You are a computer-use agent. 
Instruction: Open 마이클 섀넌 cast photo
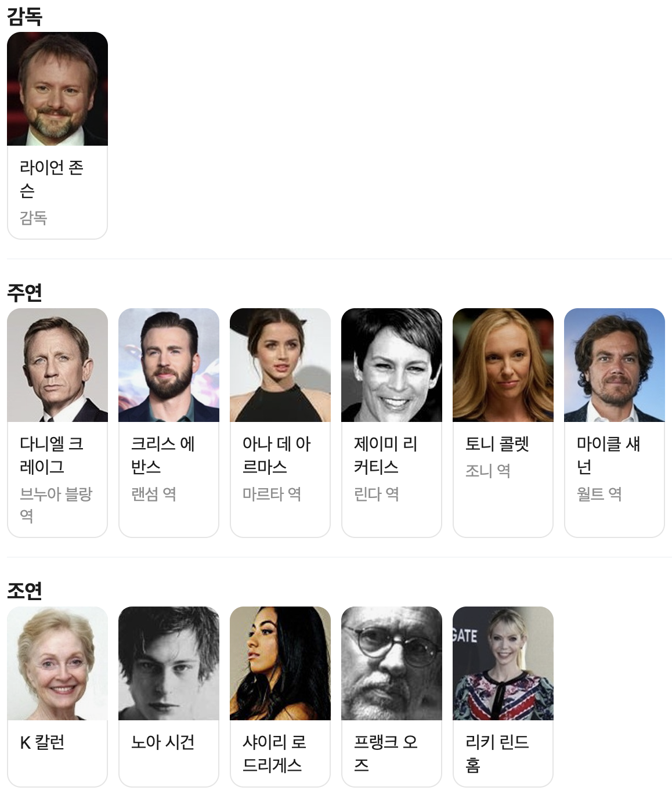(615, 365)
